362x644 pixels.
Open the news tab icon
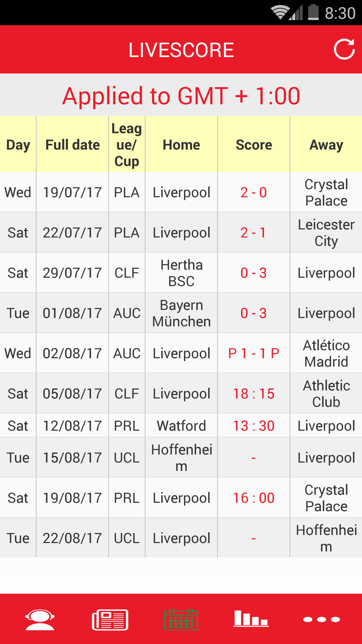point(110,620)
